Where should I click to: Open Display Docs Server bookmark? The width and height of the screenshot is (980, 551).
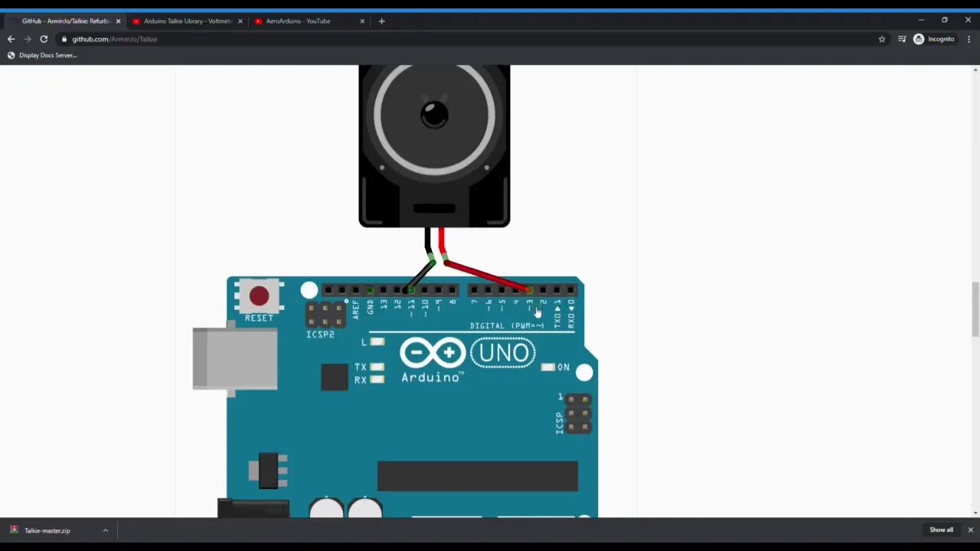[42, 55]
